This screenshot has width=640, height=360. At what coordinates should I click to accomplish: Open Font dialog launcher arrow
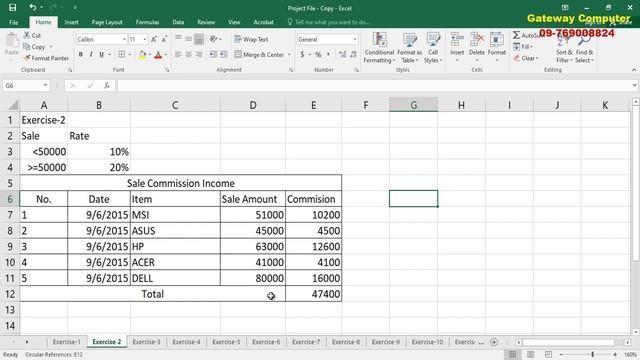click(x=167, y=70)
